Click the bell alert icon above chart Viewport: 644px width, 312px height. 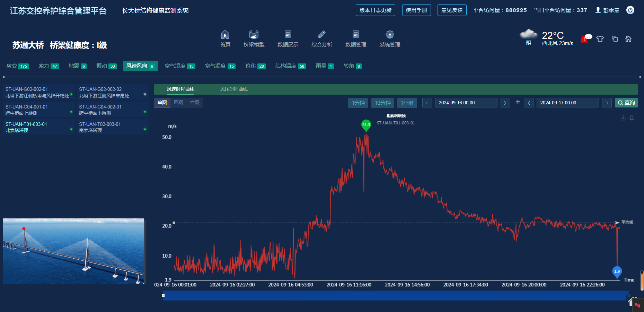tap(632, 118)
